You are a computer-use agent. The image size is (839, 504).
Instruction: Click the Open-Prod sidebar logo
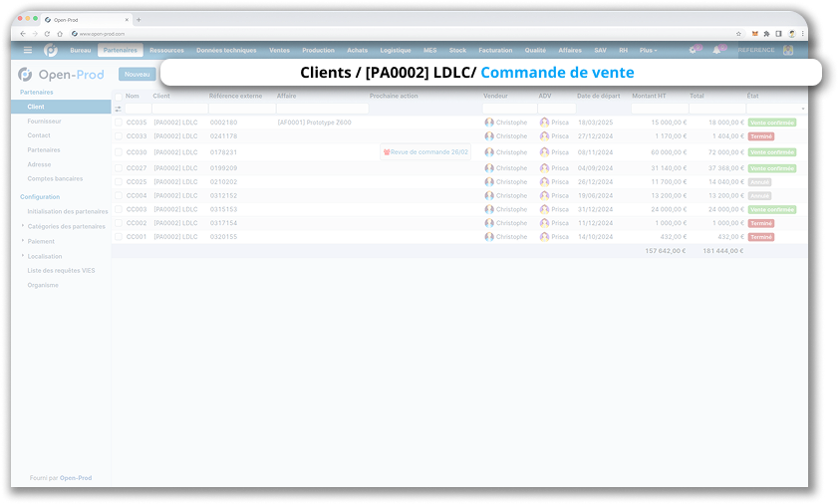[x=61, y=75]
